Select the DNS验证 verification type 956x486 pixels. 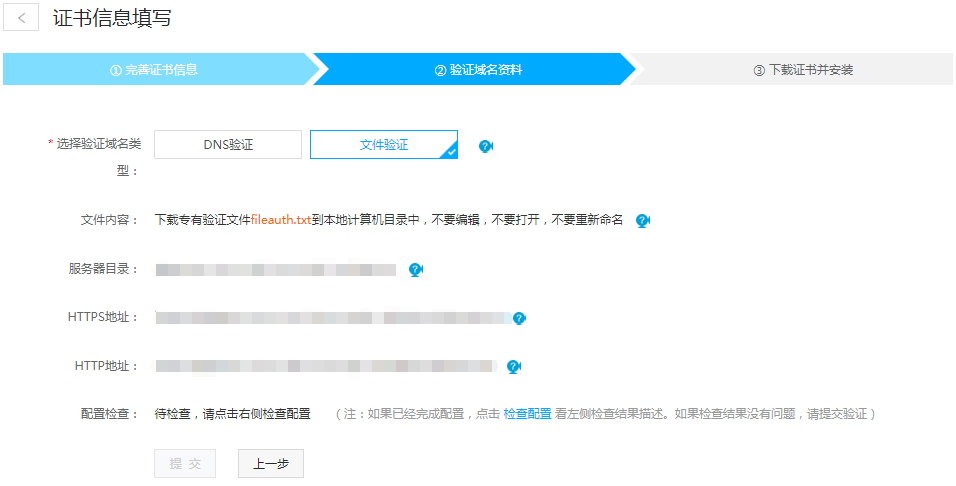pos(228,145)
